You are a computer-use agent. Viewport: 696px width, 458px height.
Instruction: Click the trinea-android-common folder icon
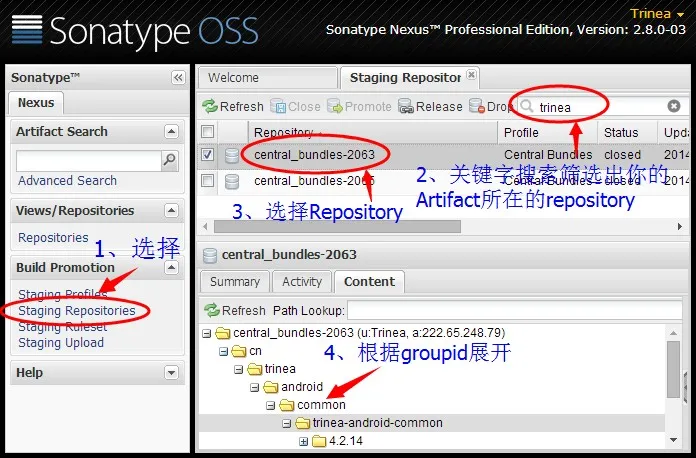pyautogui.click(x=303, y=423)
